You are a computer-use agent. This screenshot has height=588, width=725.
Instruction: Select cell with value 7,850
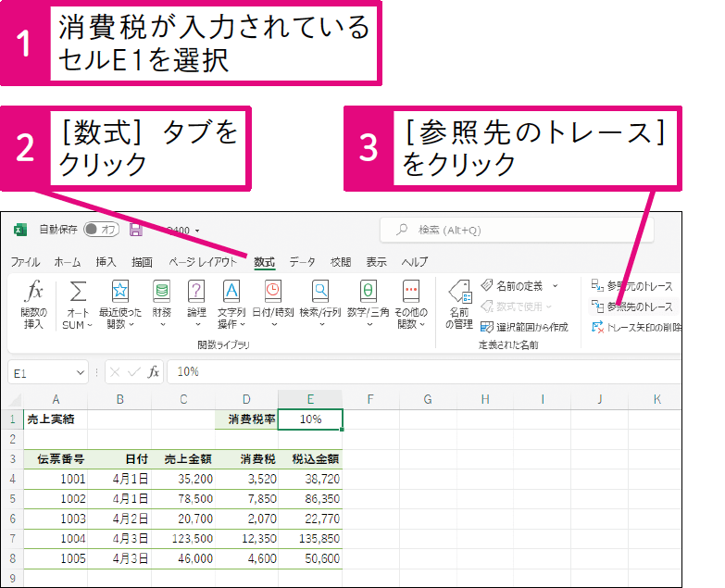246,499
